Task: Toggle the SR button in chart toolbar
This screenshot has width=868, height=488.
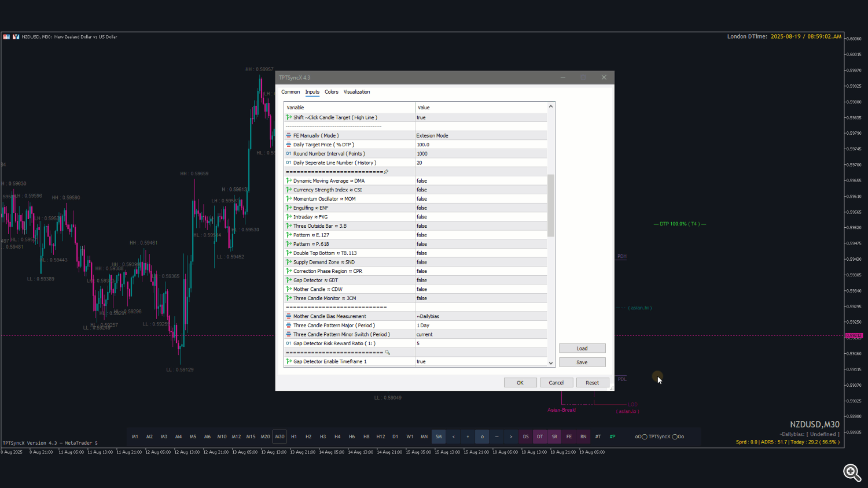Action: (x=554, y=437)
